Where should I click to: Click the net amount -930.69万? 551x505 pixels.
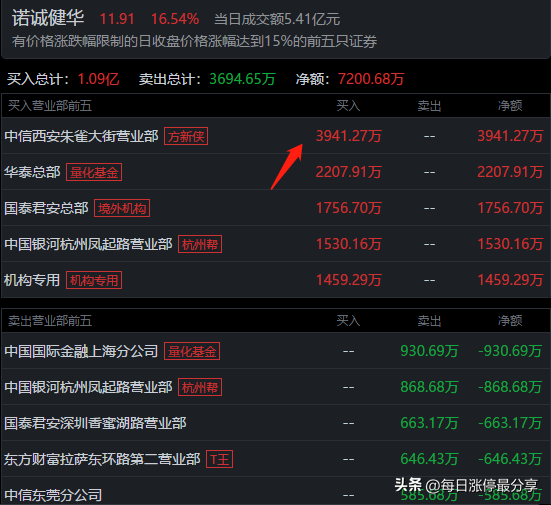(510, 351)
